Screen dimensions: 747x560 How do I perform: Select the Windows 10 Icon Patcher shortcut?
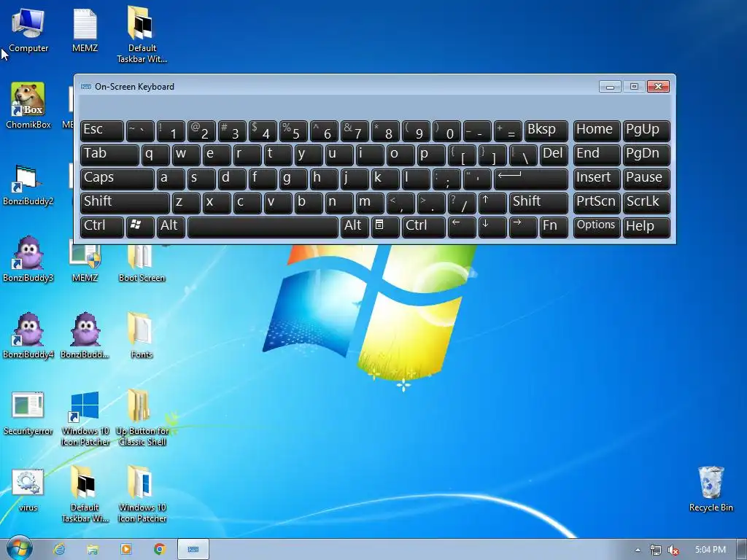(85, 418)
